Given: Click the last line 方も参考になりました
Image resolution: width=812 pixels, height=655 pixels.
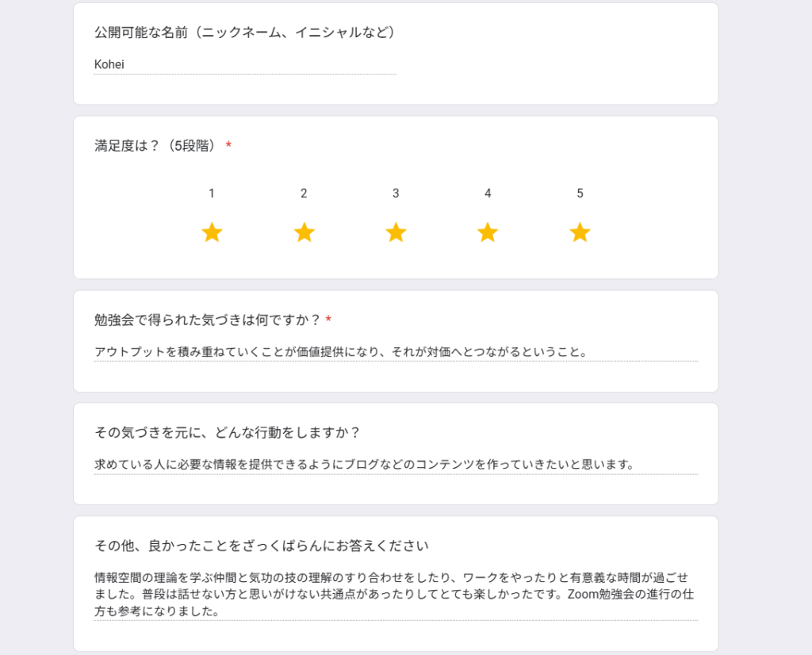Looking at the screenshot, I should point(157,611).
